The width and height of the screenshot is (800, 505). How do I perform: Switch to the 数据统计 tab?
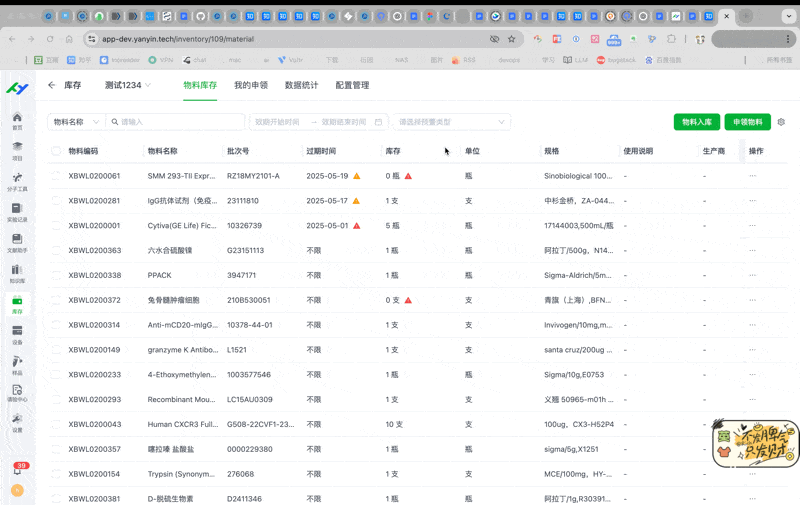[301, 86]
